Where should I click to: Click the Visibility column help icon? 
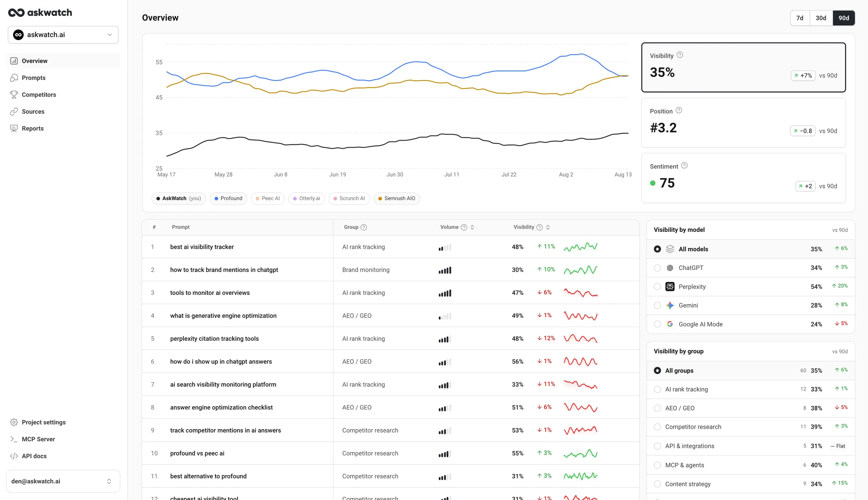(540, 227)
